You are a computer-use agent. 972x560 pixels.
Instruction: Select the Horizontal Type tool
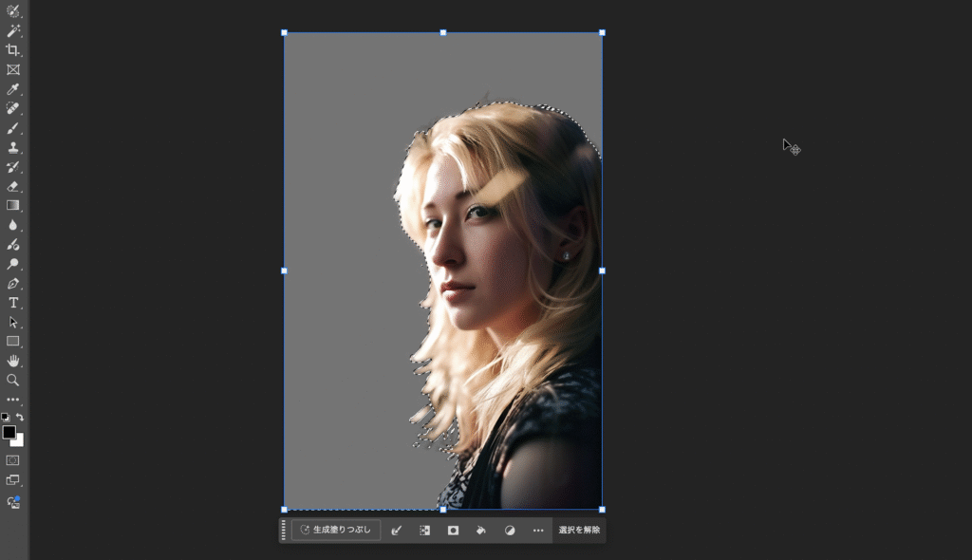tap(12, 303)
